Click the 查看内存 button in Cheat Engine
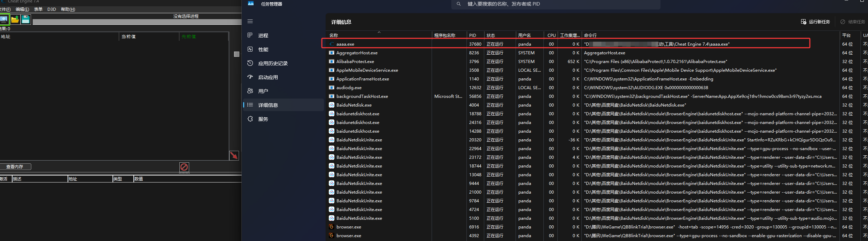868x241 pixels. [15, 167]
